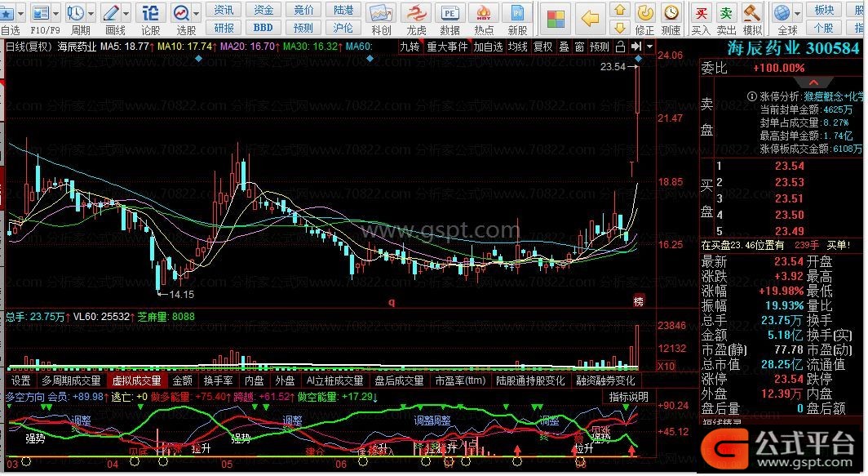868x476 pixels.
Task: Click the 测速 speed test clock icon
Action: (671, 13)
